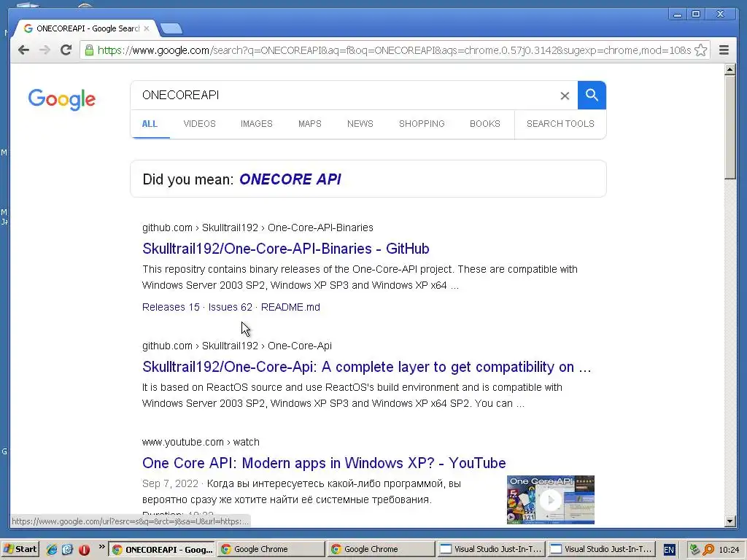
Task: Open the Releases 15 sublink
Action: coord(171,307)
